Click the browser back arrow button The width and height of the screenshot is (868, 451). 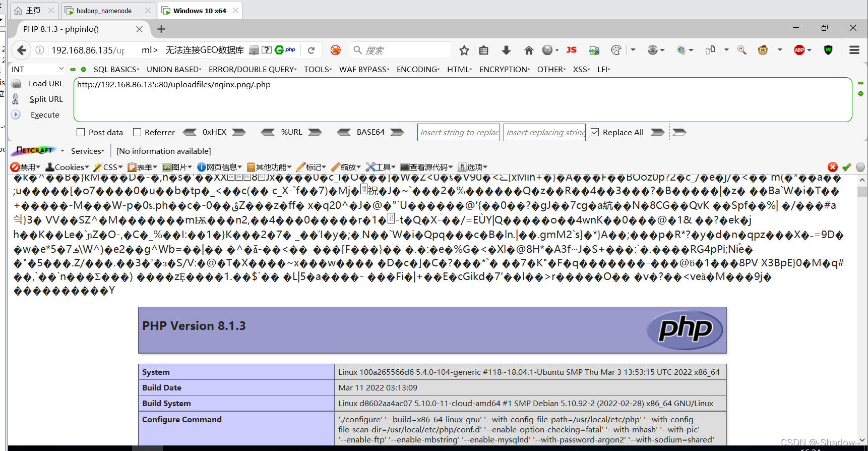point(21,50)
